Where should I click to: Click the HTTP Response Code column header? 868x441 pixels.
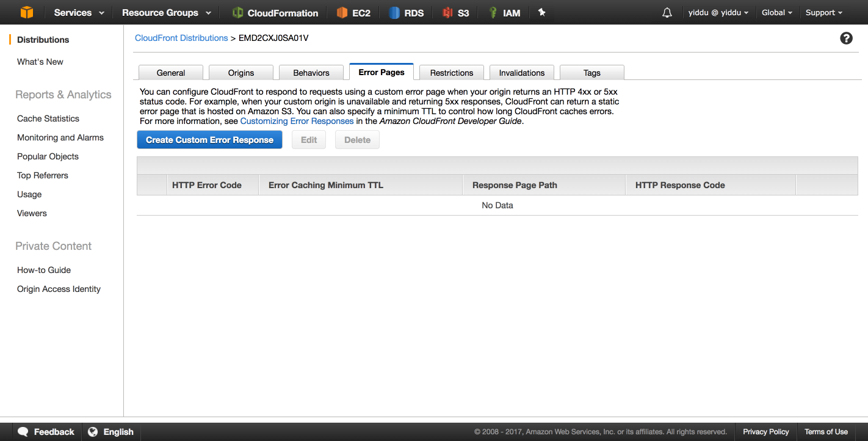(711, 185)
